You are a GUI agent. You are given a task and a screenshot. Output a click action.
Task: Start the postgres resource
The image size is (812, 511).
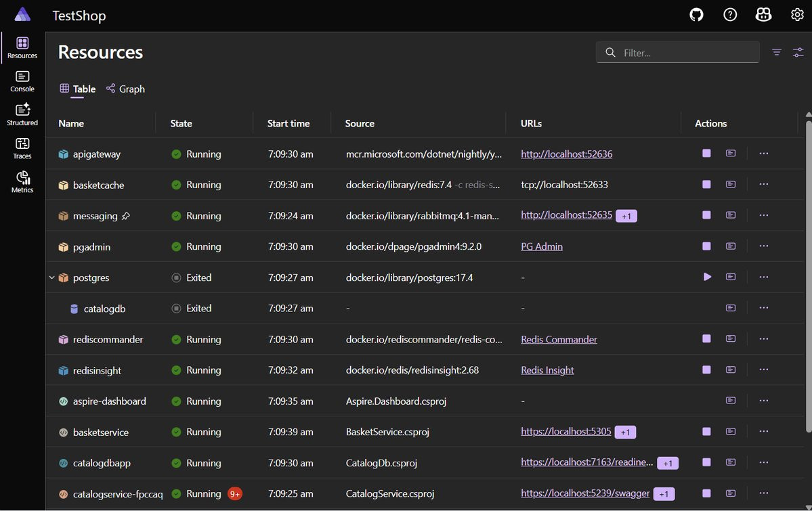point(707,277)
